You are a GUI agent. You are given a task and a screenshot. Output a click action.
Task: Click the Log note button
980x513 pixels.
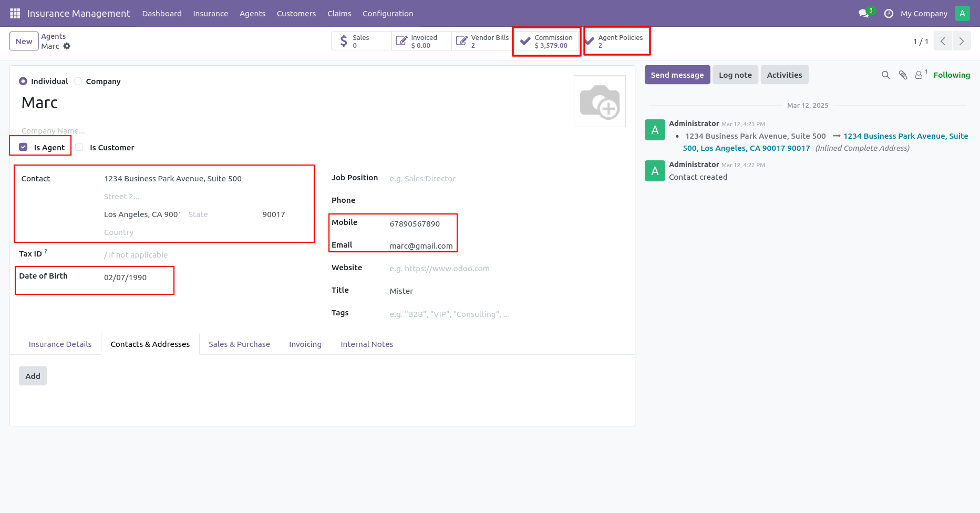[735, 75]
